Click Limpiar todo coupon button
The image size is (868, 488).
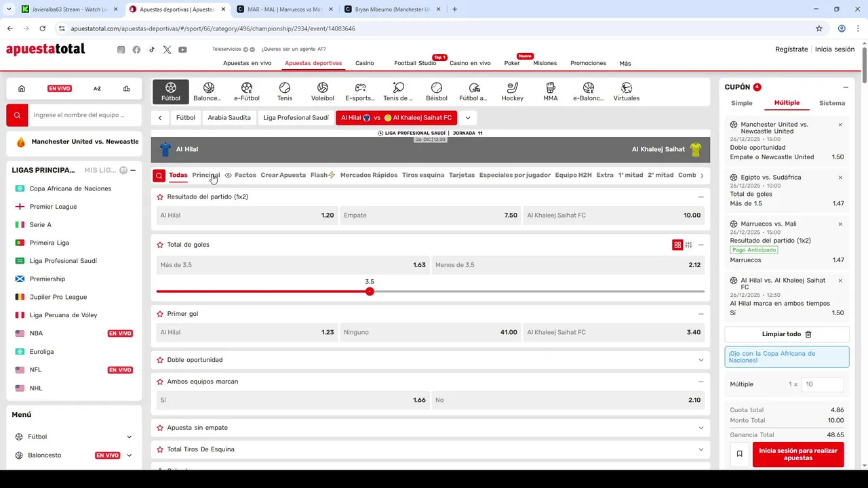787,334
